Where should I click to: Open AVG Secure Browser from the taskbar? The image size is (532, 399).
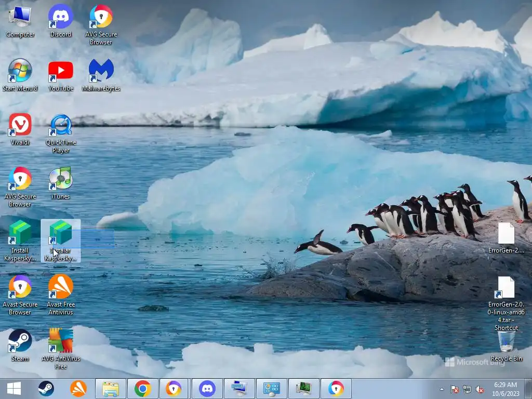click(336, 389)
